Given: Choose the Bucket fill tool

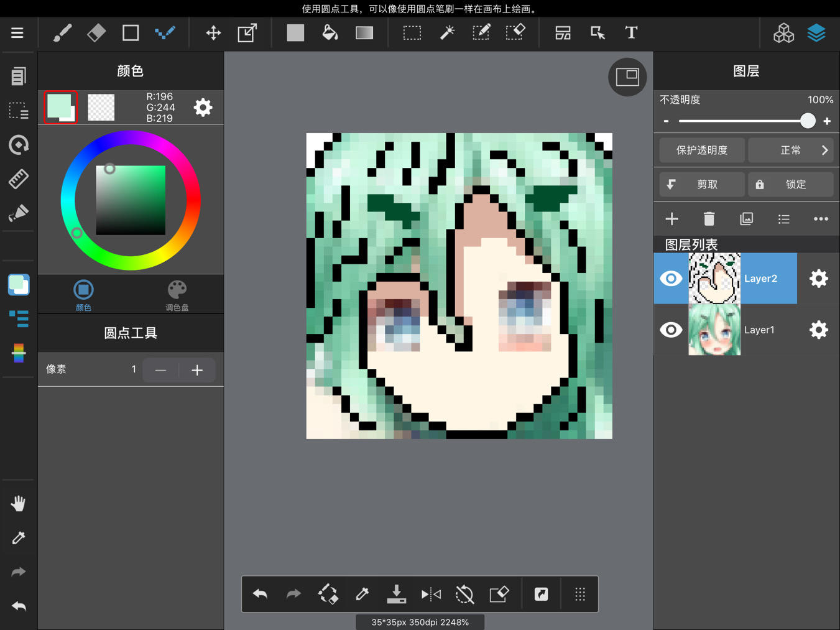Looking at the screenshot, I should point(330,33).
